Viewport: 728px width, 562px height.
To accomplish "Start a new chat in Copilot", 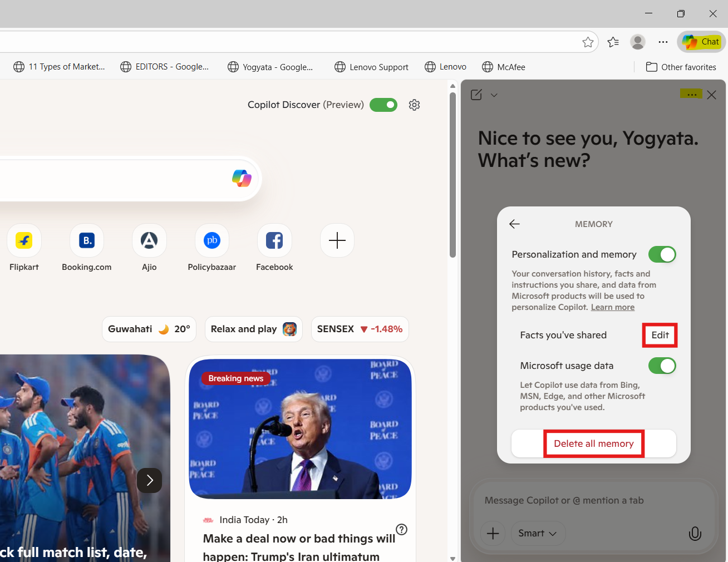I will click(476, 95).
